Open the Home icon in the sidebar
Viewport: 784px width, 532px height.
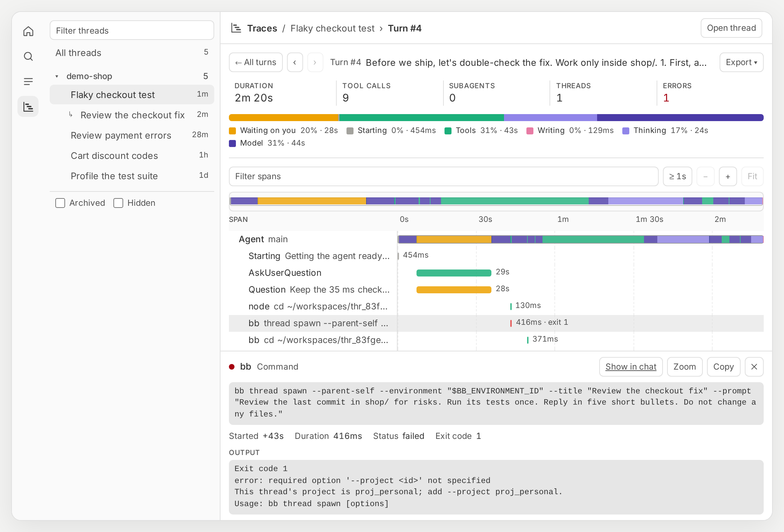click(28, 31)
